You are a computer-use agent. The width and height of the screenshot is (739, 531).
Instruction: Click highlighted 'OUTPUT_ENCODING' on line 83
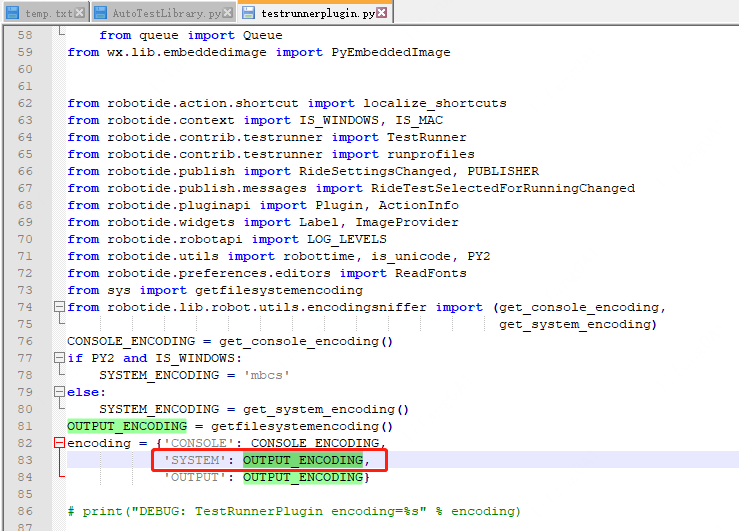[303, 460]
